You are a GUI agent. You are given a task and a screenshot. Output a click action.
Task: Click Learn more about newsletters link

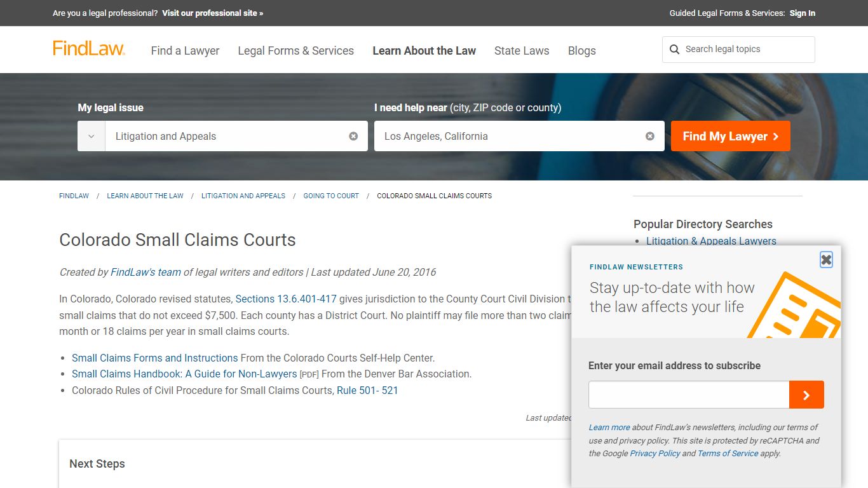click(x=609, y=427)
